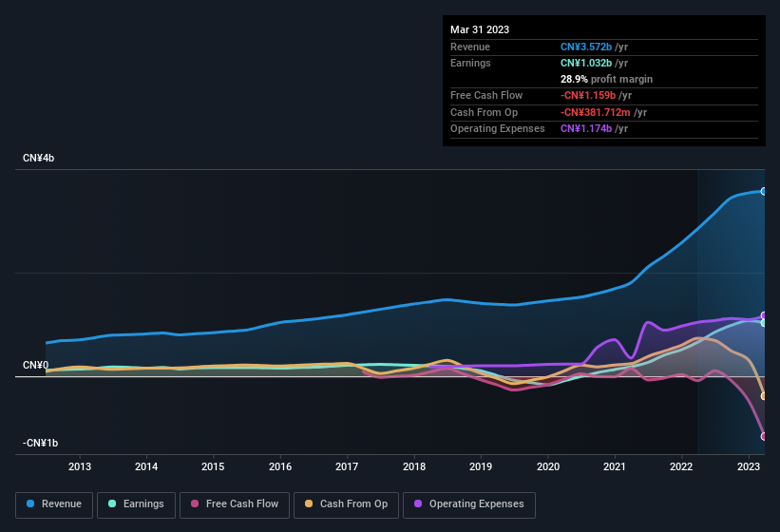
Task: Click the Operating Expenses label in tooltip
Action: (x=498, y=129)
